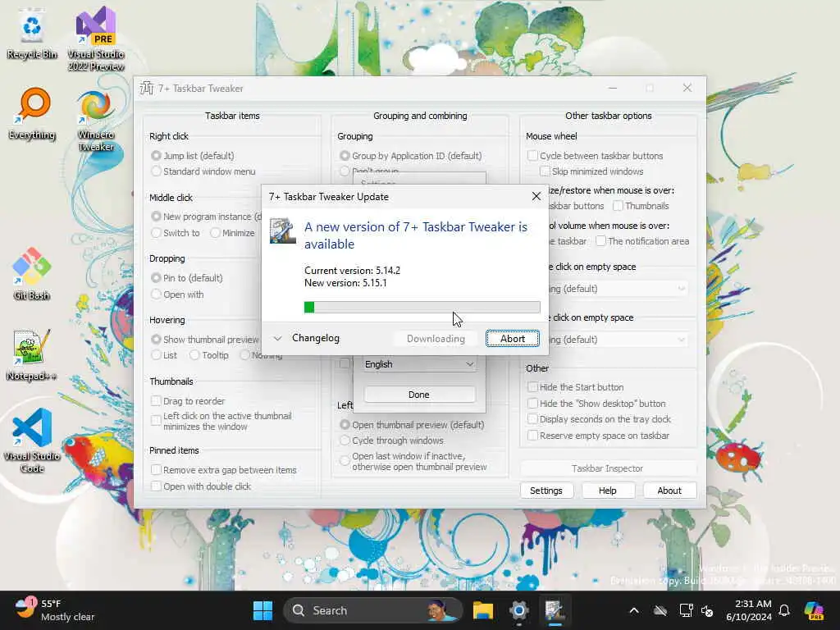Open the Git Bash desktop shortcut
840x630 pixels.
coord(32,274)
